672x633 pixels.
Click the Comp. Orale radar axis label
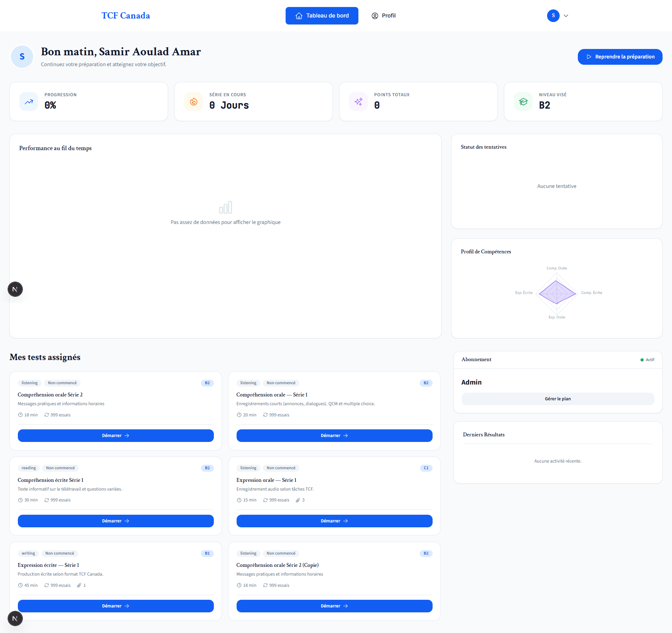tap(557, 268)
